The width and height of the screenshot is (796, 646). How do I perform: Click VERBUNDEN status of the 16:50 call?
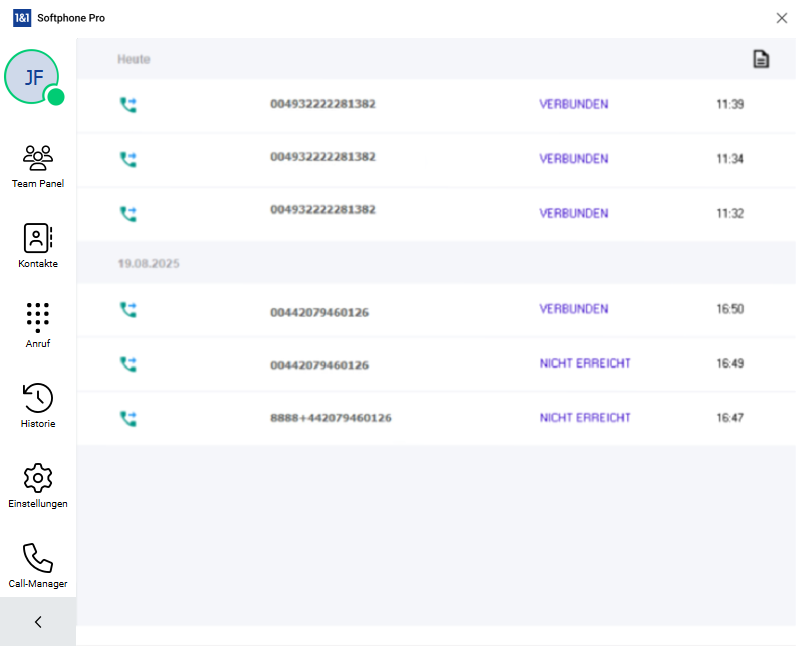coord(573,310)
